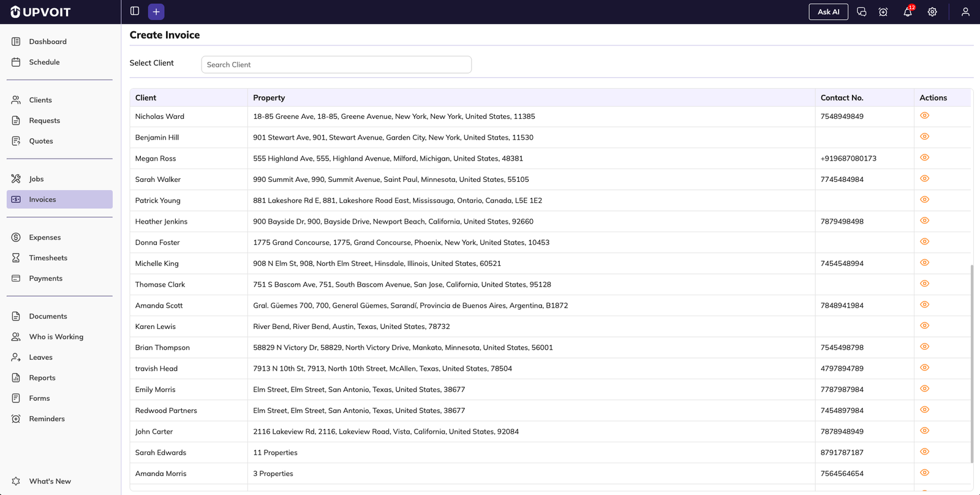Click the purple plus create button
Image resolution: width=980 pixels, height=495 pixels.
coord(156,12)
